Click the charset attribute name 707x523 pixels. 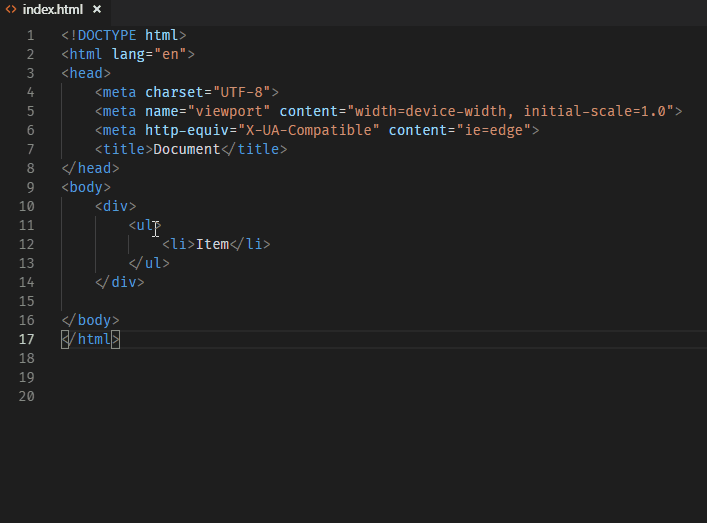click(x=174, y=92)
